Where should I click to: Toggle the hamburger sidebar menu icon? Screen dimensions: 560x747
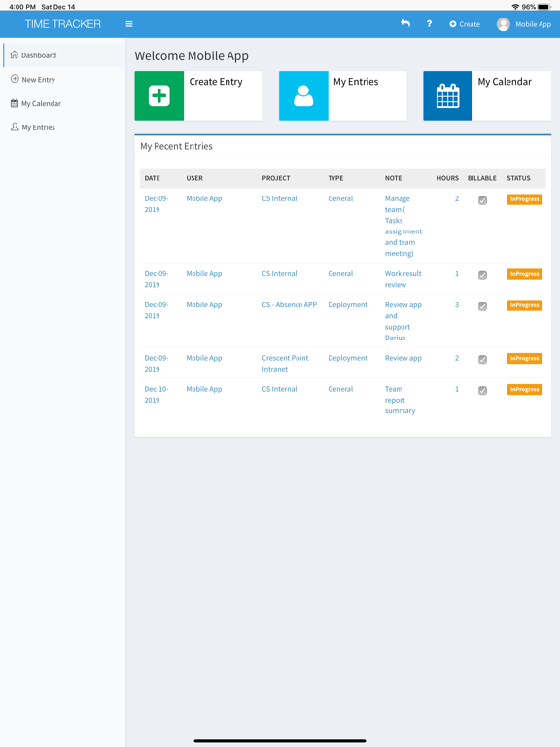[129, 24]
